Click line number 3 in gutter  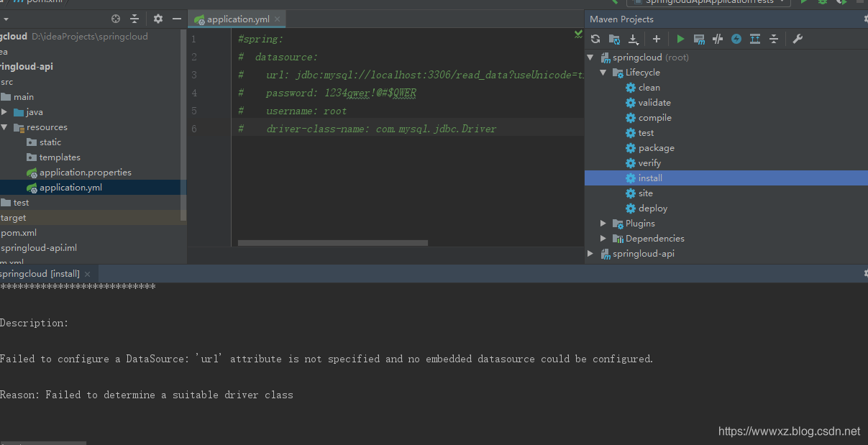[194, 75]
